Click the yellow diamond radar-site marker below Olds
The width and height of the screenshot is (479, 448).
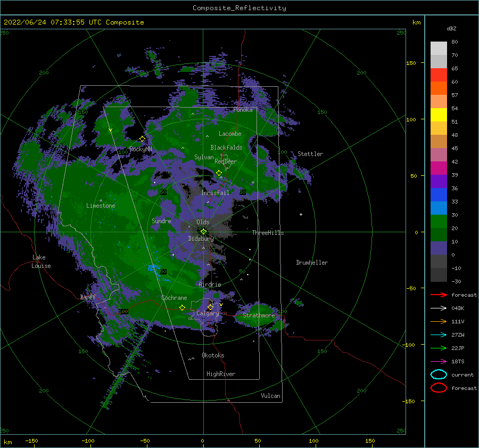tap(203, 232)
